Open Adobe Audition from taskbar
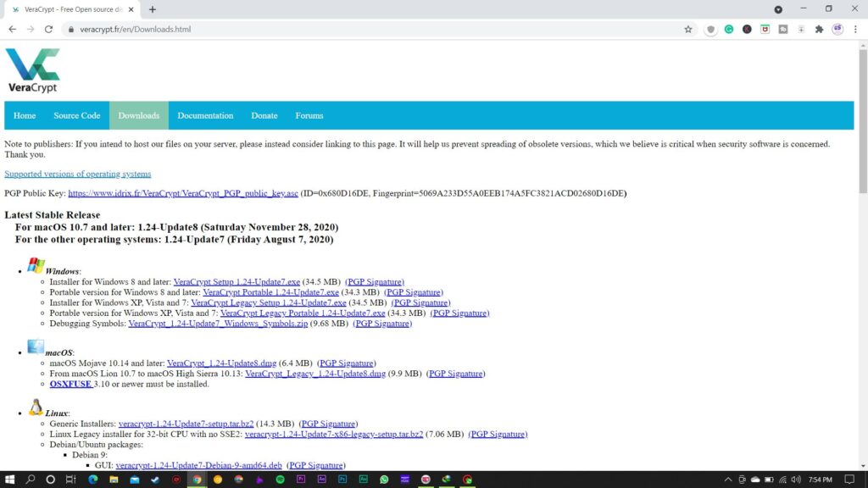This screenshot has width=868, height=488. pyautogui.click(x=363, y=480)
